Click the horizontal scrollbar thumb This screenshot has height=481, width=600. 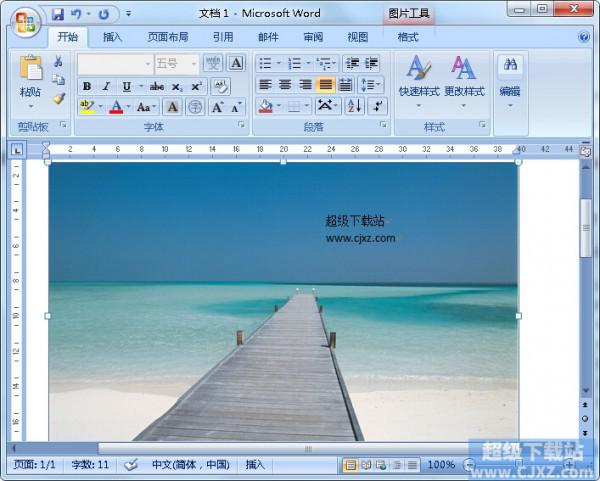click(x=307, y=448)
